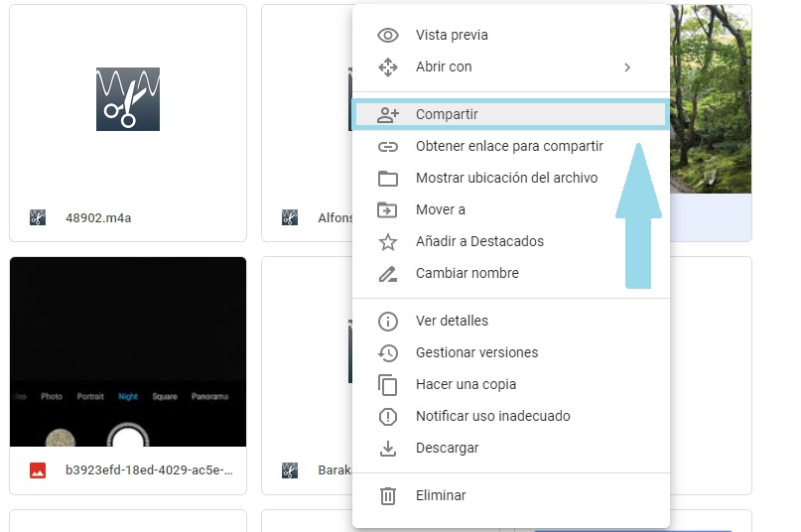The height and width of the screenshot is (532, 801).
Task: Choose Gestionar versiones
Action: (x=511, y=353)
